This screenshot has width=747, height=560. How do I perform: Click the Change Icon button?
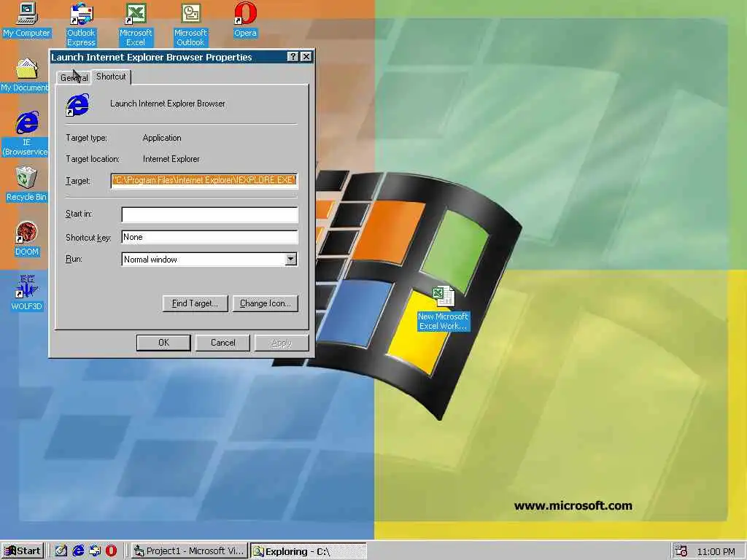266,303
